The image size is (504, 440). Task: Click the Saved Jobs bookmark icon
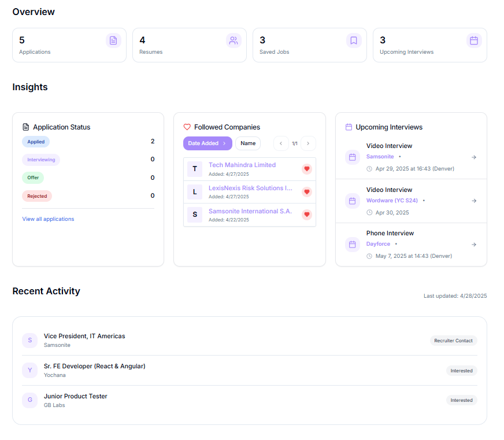point(354,40)
